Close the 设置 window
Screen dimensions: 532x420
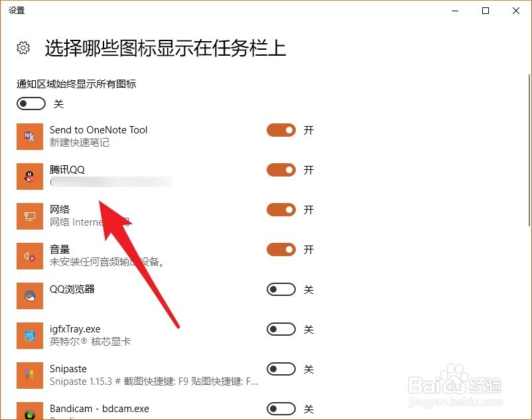tap(516, 11)
